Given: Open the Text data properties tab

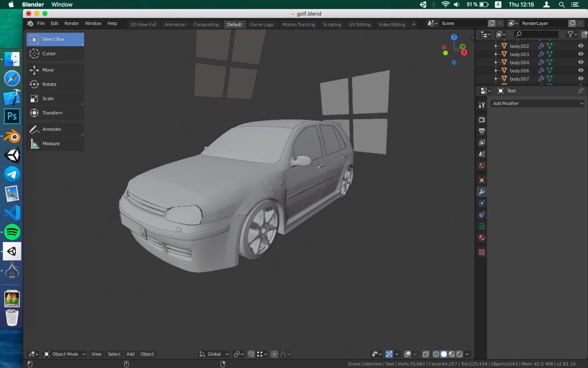Looking at the screenshot, I should (x=481, y=226).
